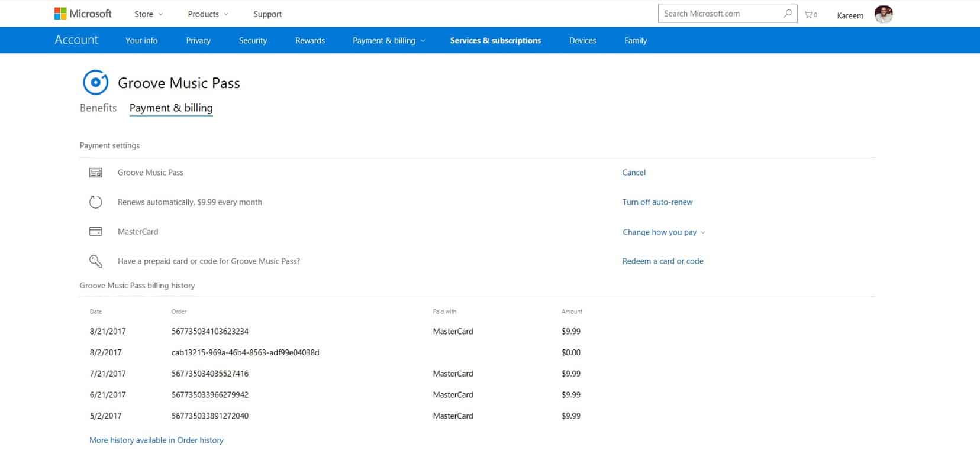Viewport: 980px width, 454px height.
Task: Open the shopping cart icon
Action: click(x=810, y=14)
